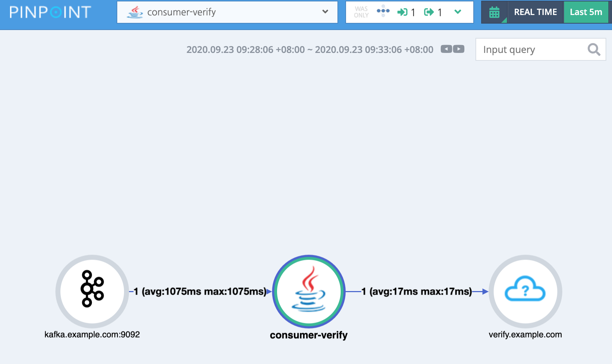The height and width of the screenshot is (364, 612).
Task: Click Java icon in application selector
Action: click(x=135, y=12)
